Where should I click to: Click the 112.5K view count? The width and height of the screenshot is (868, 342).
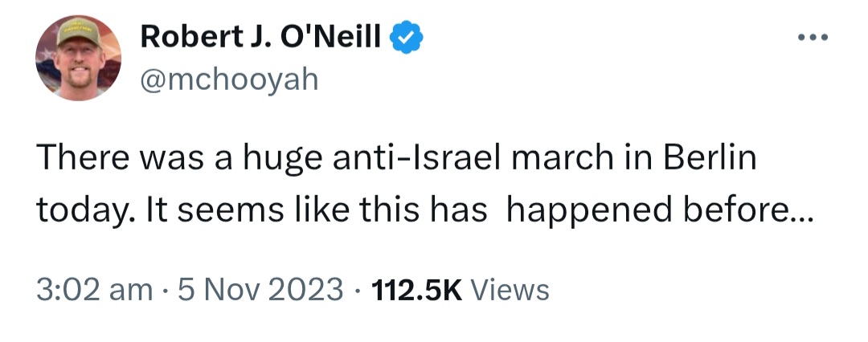click(x=417, y=290)
